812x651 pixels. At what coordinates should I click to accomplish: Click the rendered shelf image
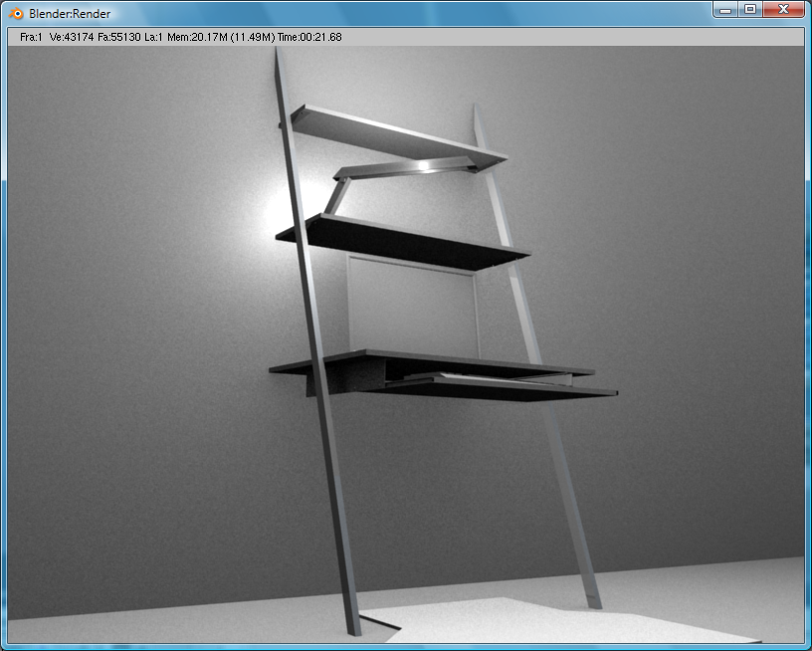pos(405,344)
